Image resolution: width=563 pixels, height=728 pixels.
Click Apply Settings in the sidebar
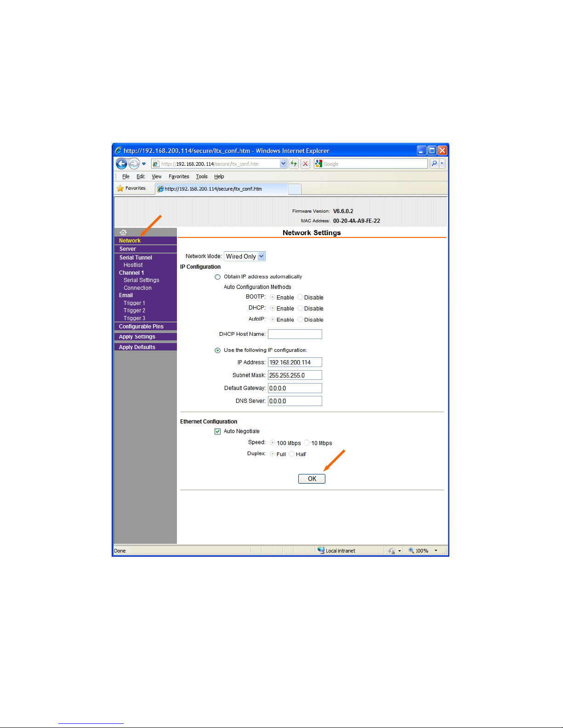click(137, 337)
